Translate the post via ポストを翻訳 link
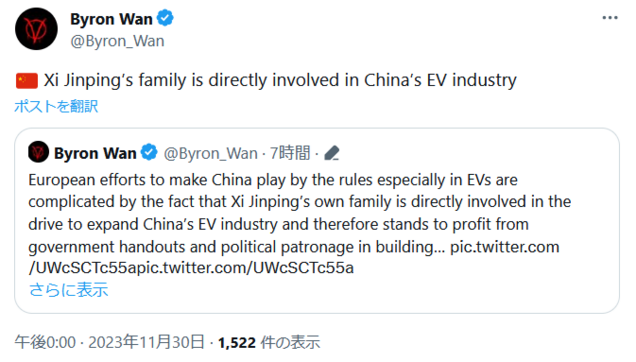 [56, 106]
